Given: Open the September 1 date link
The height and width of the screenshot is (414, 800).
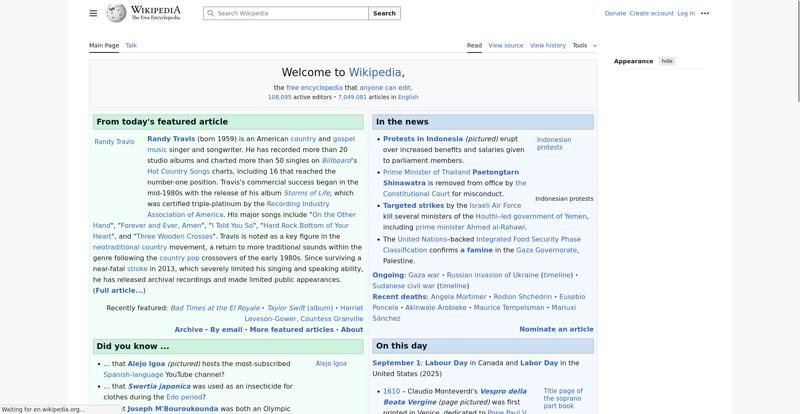Looking at the screenshot, I should pyautogui.click(x=396, y=363).
